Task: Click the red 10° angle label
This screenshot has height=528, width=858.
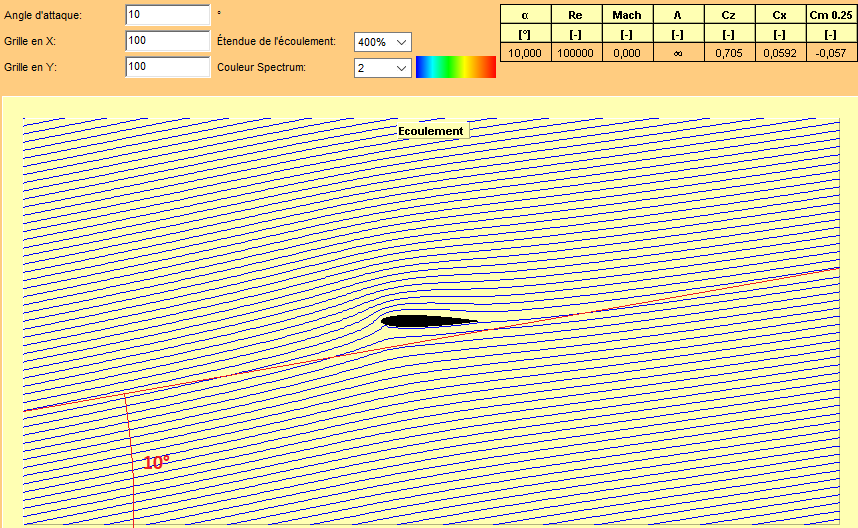Action: pyautogui.click(x=156, y=463)
